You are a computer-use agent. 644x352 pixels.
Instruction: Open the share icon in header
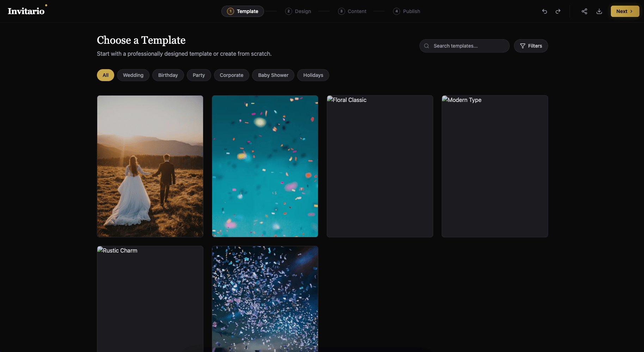click(584, 11)
